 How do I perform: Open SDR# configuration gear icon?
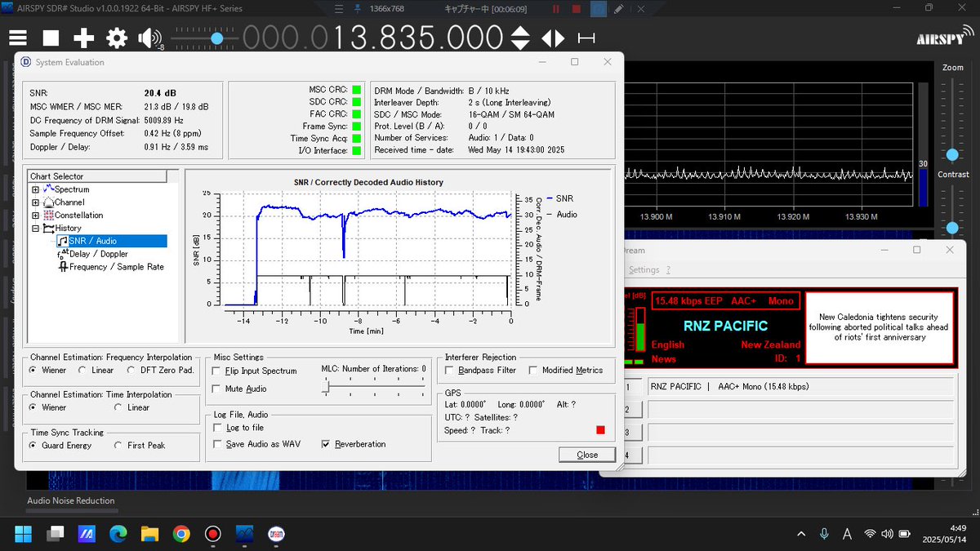coord(117,38)
